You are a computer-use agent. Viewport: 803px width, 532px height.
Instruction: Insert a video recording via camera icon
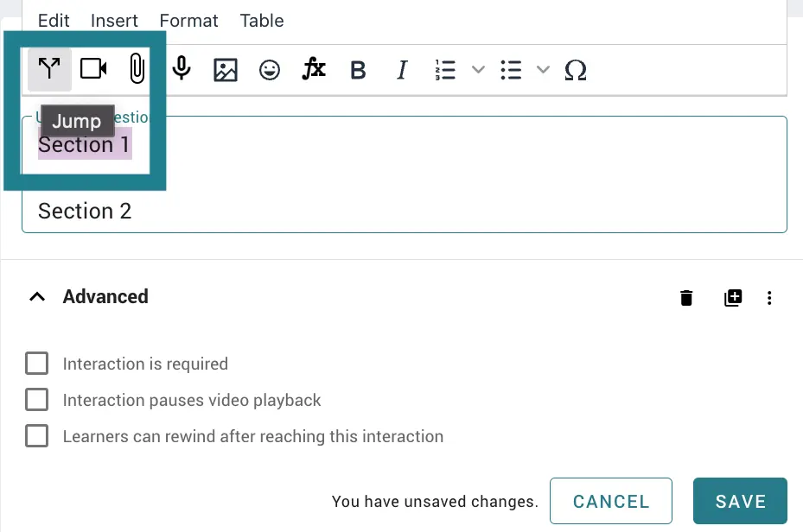point(93,69)
